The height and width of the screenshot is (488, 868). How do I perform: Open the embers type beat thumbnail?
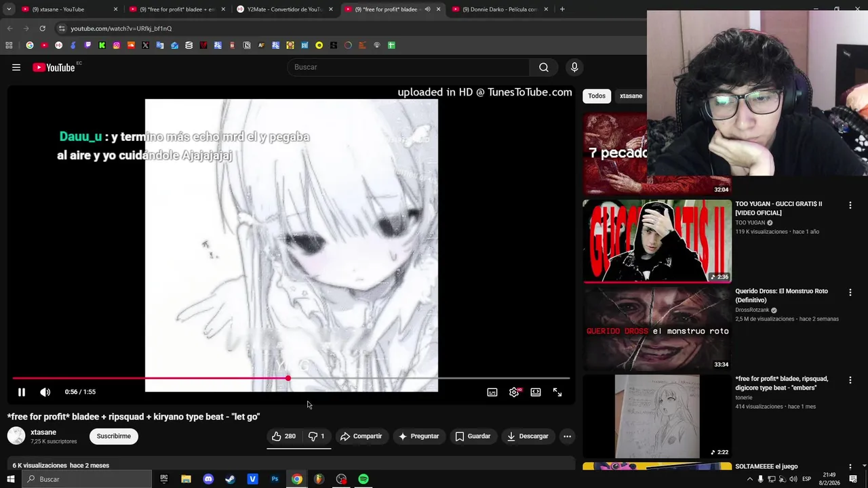657,416
